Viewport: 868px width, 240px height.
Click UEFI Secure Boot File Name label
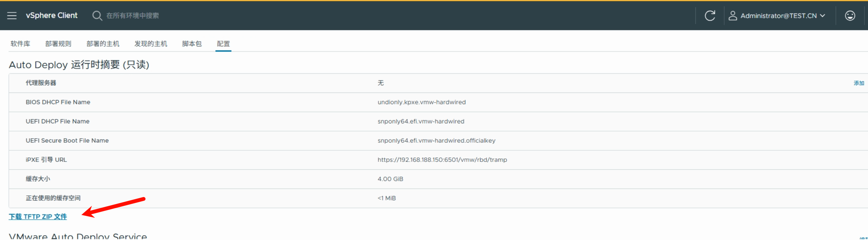(67, 140)
